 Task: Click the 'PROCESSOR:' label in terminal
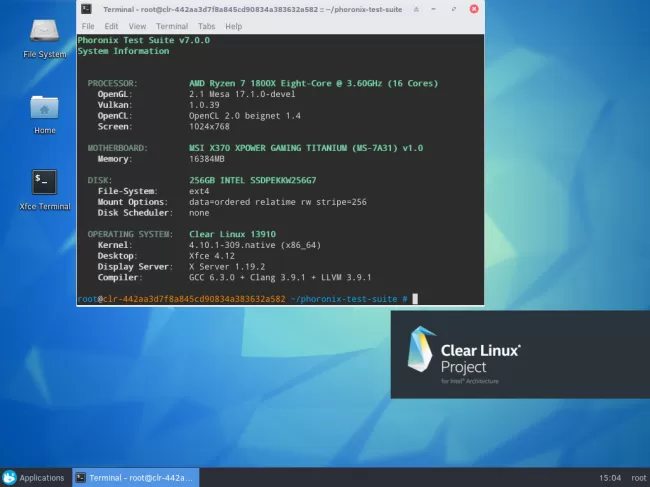click(112, 83)
